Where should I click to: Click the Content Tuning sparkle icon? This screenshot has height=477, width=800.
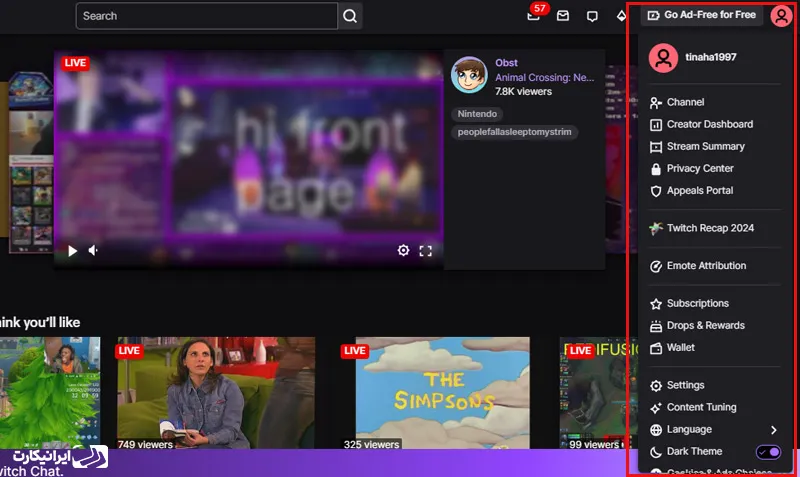[x=656, y=408]
